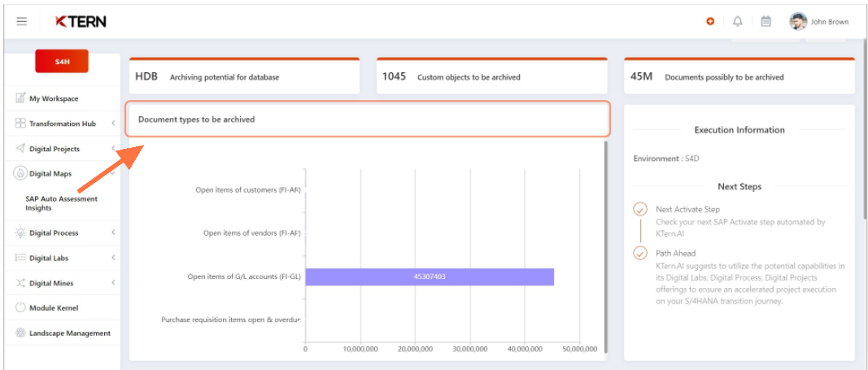Viewport: 868px width, 370px height.
Task: Expand Digital Labs chevron
Action: pos(113,258)
